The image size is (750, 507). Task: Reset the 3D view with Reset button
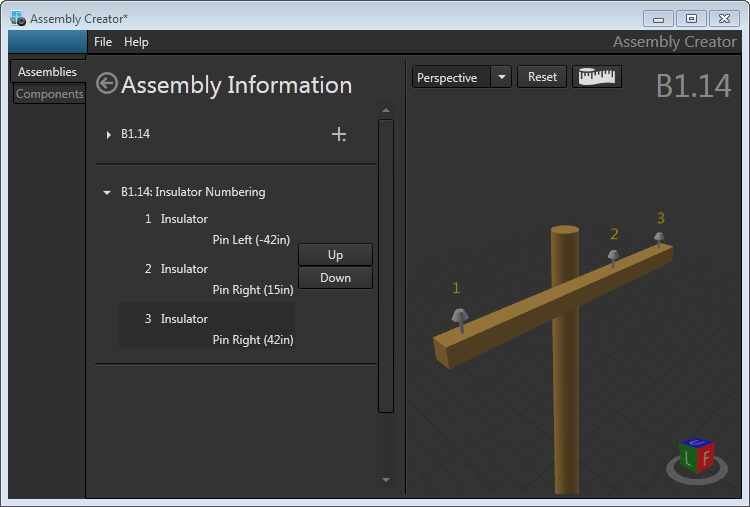[x=542, y=77]
